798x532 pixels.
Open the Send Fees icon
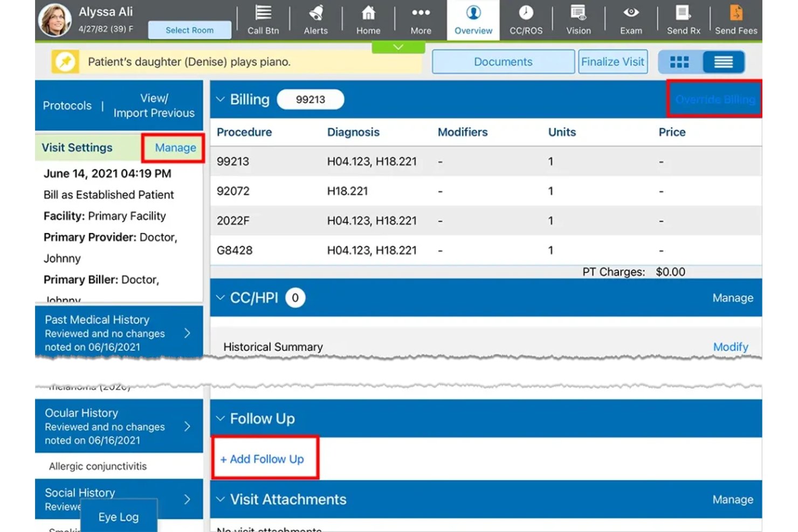point(736,20)
